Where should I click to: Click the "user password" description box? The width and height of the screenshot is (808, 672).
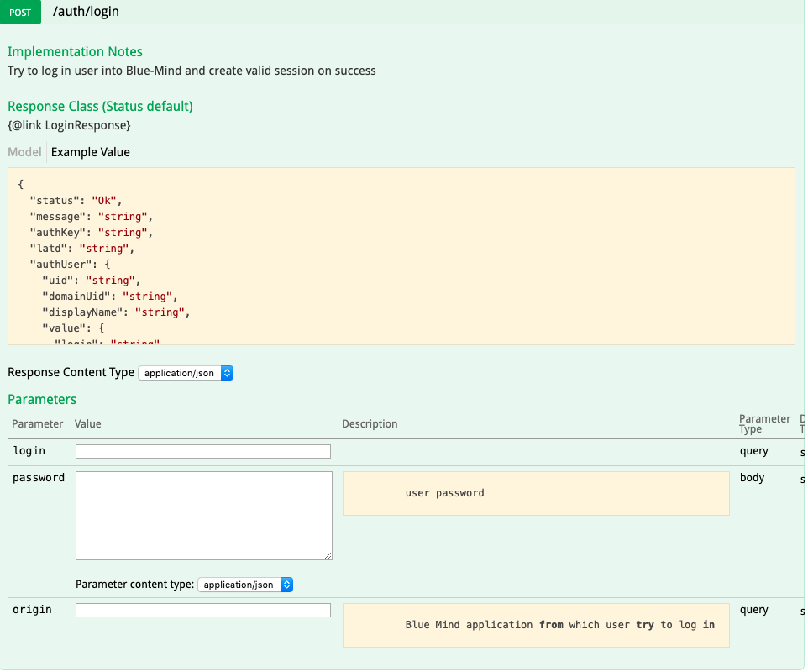point(535,493)
